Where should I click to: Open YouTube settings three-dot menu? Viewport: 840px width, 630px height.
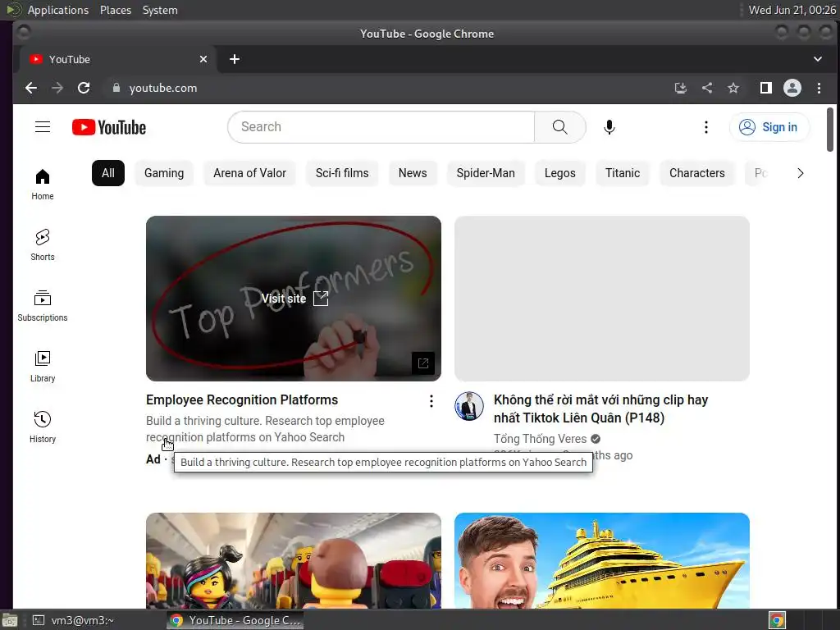706,127
